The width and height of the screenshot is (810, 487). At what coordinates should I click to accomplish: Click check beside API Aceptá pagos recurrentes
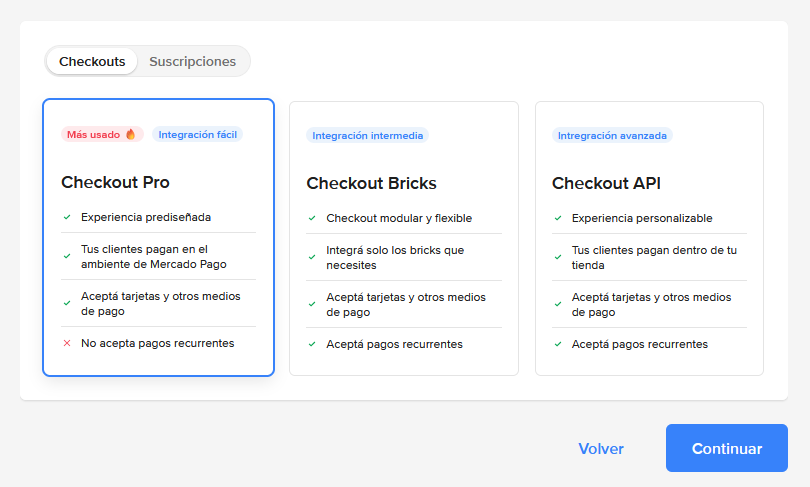(558, 344)
